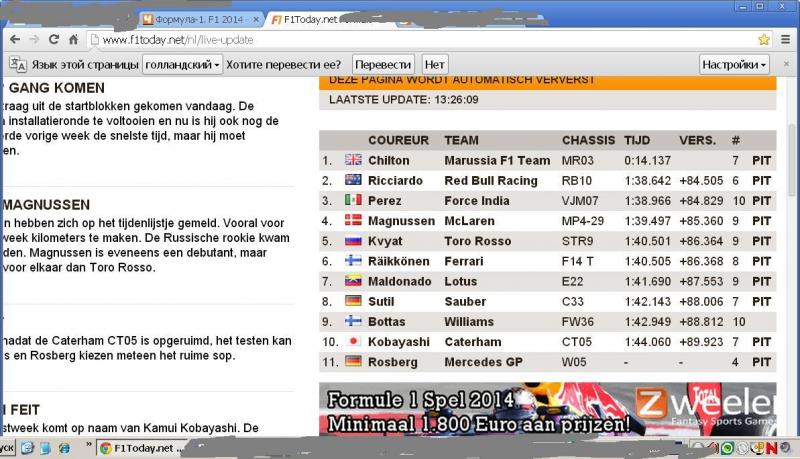Open the Настройки translation settings dropdown
This screenshot has width=800, height=459.
point(734,65)
